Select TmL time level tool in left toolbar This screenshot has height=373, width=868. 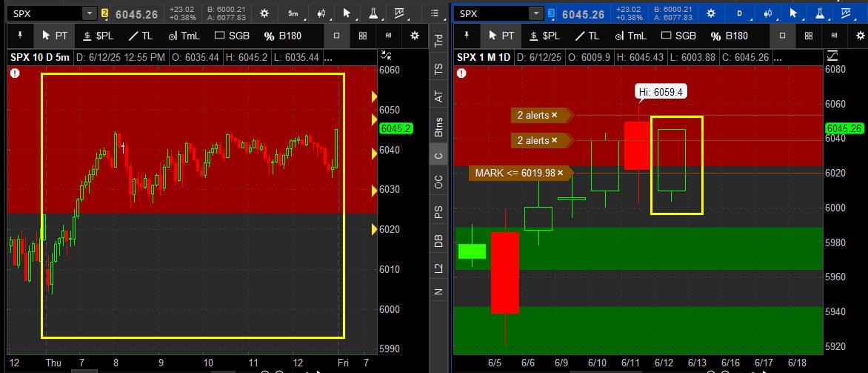point(183,36)
